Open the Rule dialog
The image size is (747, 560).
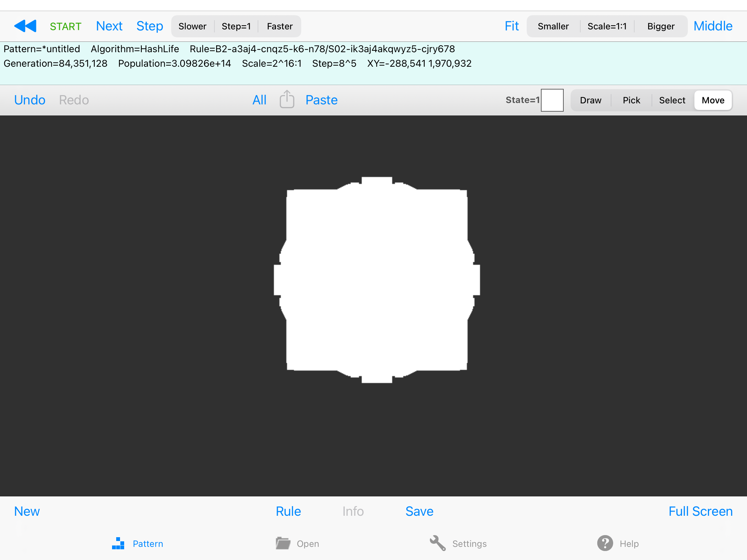click(x=288, y=511)
